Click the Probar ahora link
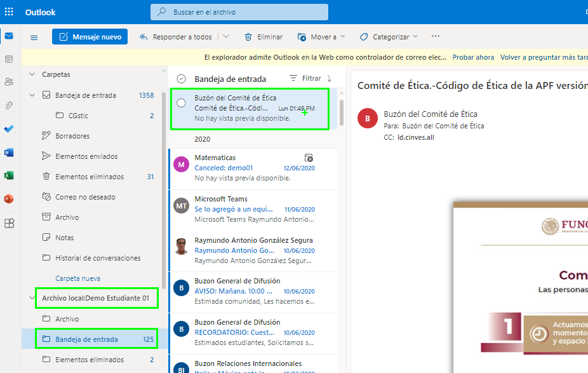This screenshot has width=588, height=373. (473, 57)
